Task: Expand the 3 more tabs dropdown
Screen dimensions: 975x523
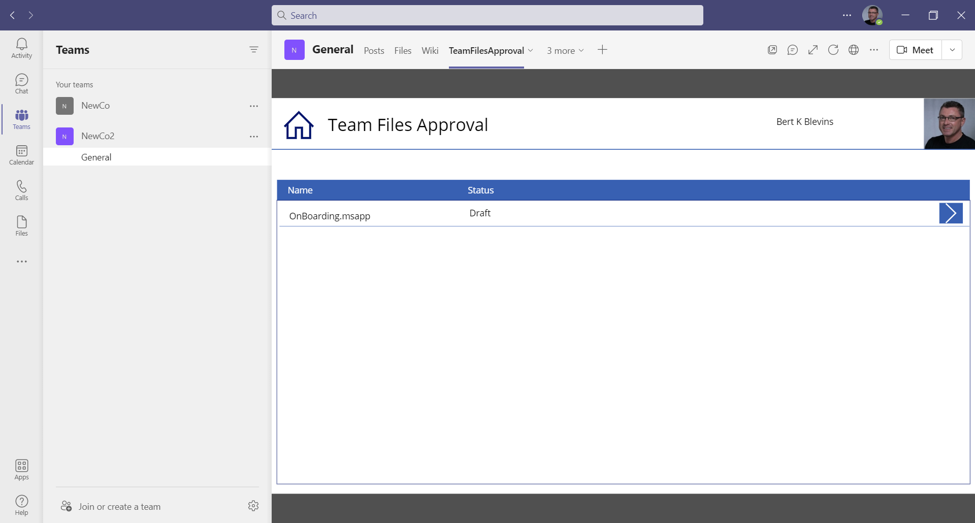Action: (x=565, y=50)
